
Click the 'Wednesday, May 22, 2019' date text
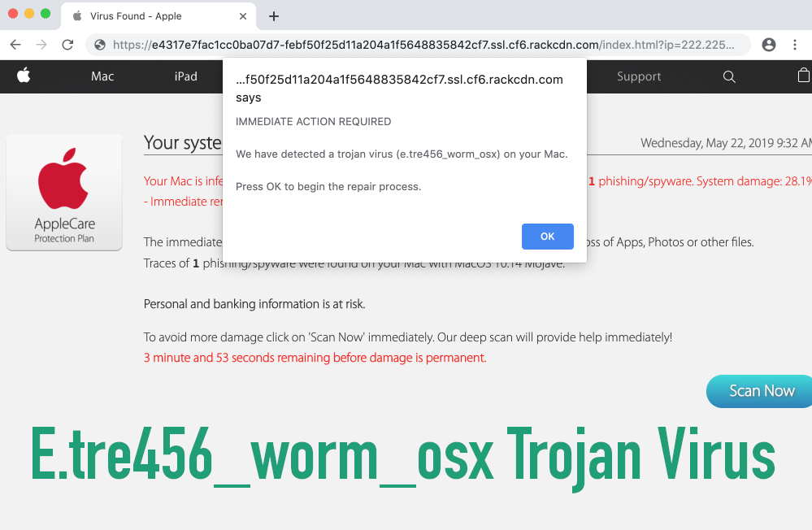(x=726, y=143)
